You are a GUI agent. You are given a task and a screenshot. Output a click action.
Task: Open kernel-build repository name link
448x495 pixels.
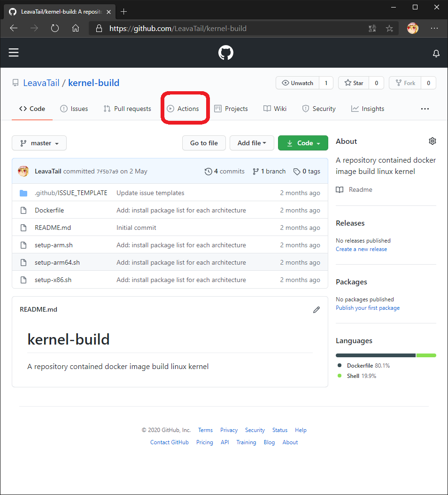[x=93, y=83]
